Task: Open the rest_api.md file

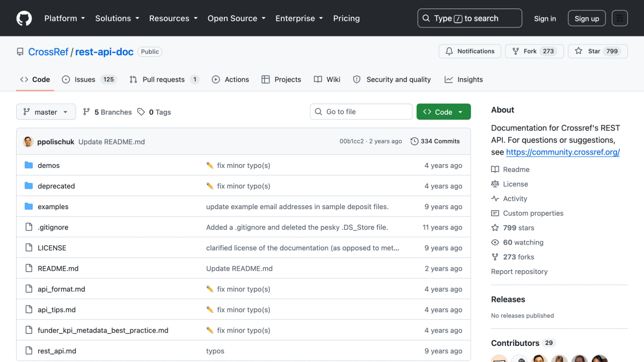Action: [x=57, y=351]
